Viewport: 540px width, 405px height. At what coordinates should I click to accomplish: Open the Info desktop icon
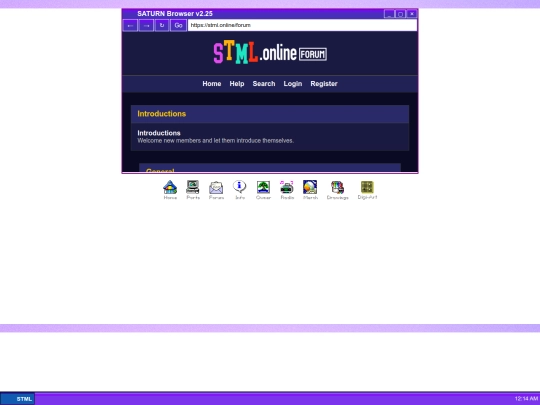pos(240,190)
